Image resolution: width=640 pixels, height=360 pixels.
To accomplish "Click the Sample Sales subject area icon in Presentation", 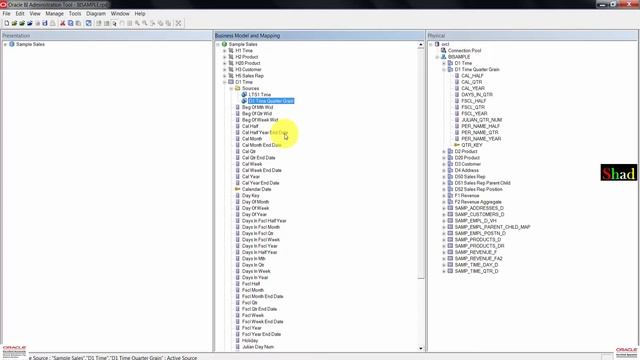I will click(12, 44).
